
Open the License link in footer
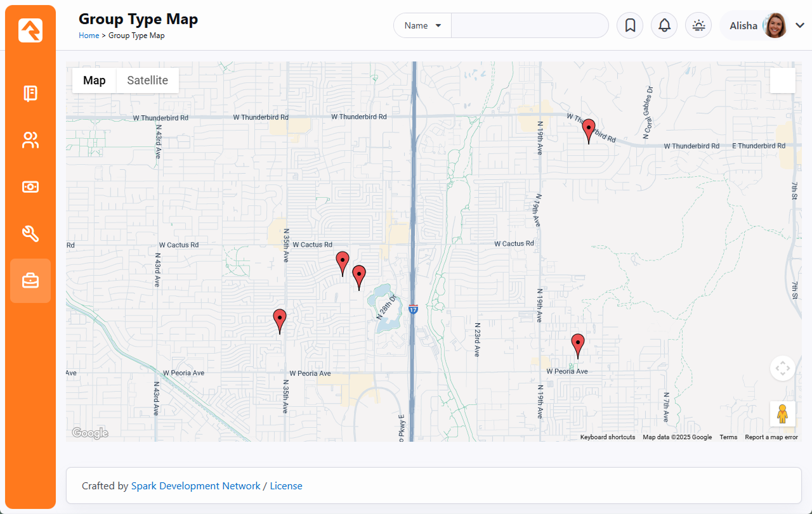[x=286, y=486]
